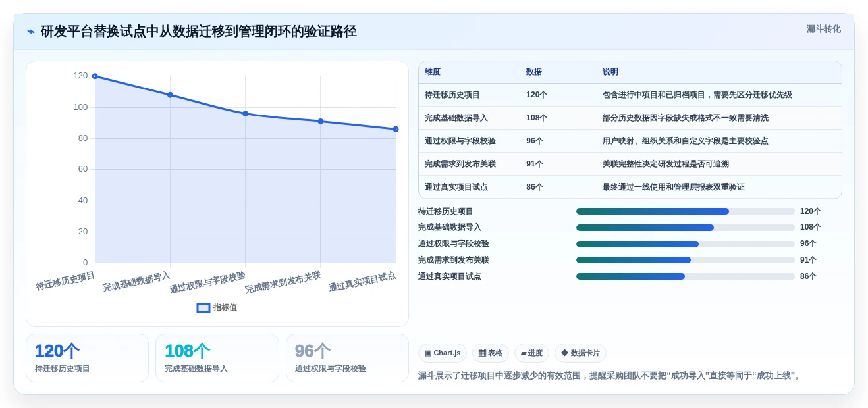Click progress label 待迁移历史项目
The height and width of the screenshot is (408, 868).
[x=446, y=211]
